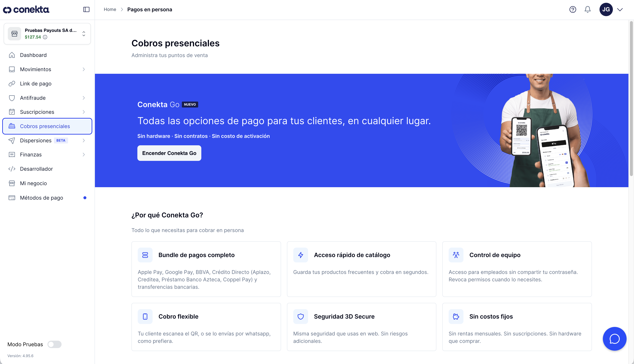Click the store icon in the business selector
Screen dimensions: 634x364
14,34
